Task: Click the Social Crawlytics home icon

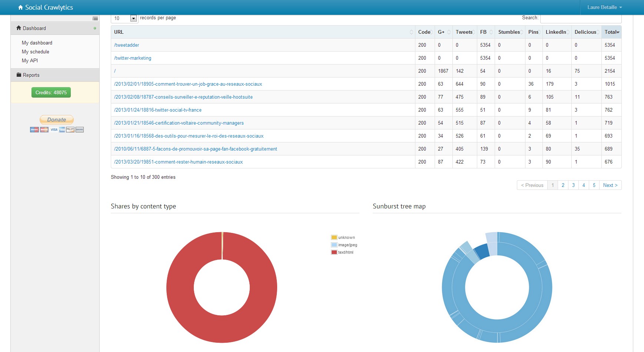Action: (x=20, y=7)
